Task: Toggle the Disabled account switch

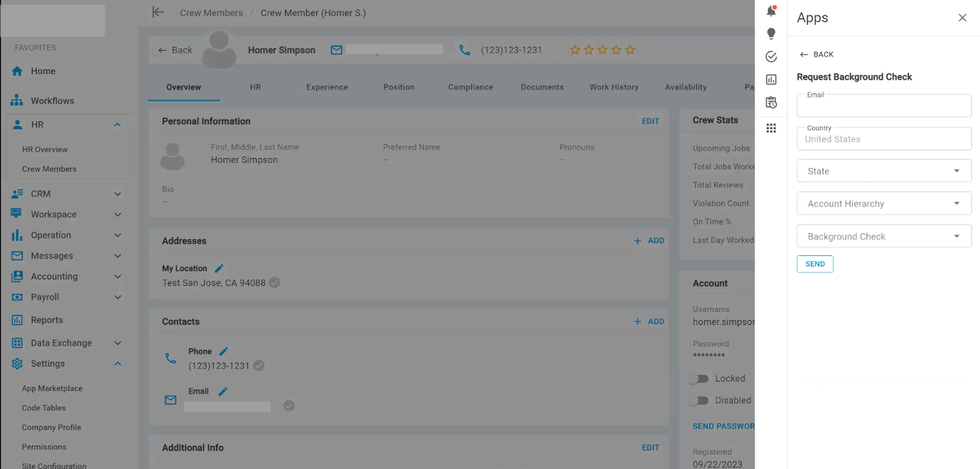Action: click(x=699, y=400)
